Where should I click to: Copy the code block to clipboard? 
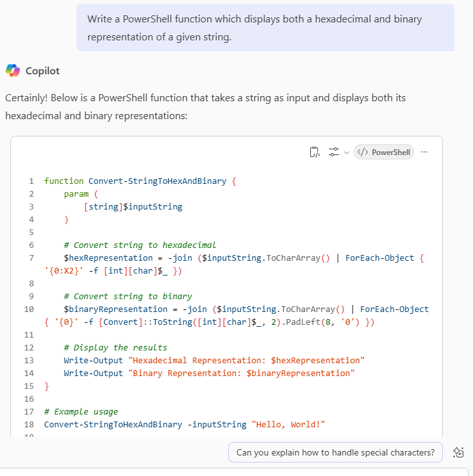[x=314, y=152]
